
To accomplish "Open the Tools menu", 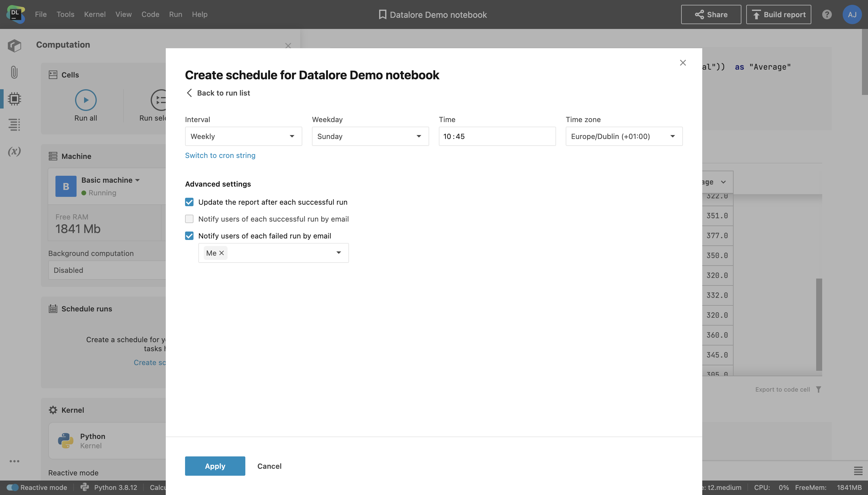I will tap(65, 14).
